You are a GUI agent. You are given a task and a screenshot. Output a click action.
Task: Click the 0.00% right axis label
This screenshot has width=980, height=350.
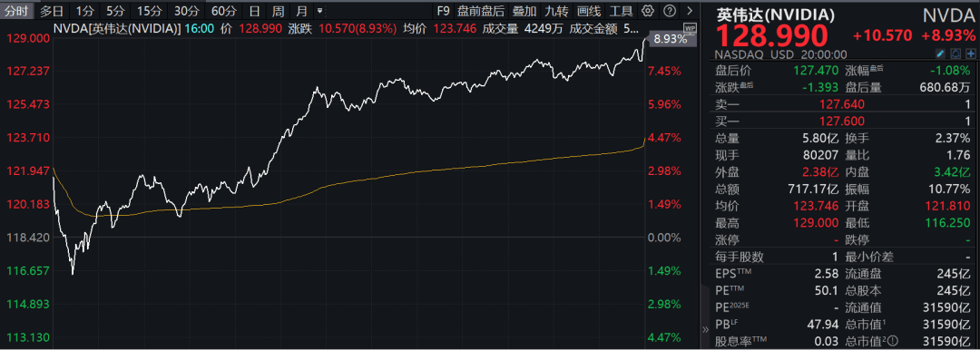(664, 238)
